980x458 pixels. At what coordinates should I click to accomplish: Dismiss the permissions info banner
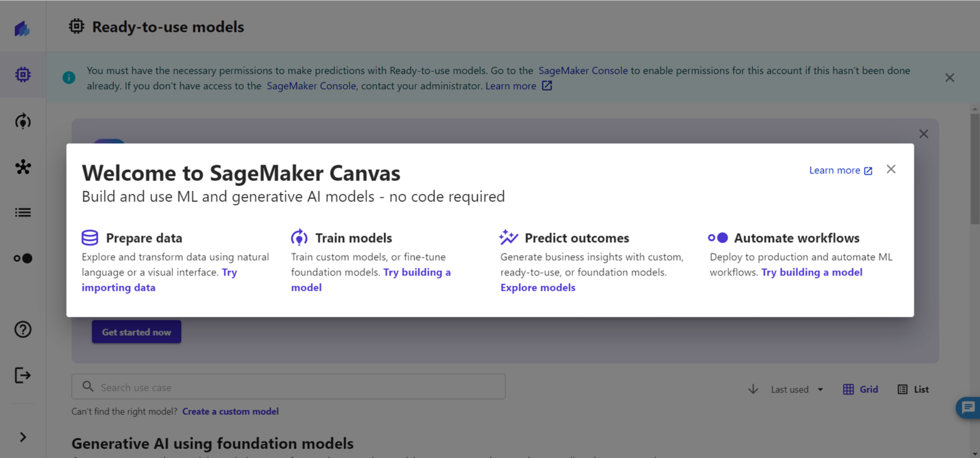coord(950,77)
